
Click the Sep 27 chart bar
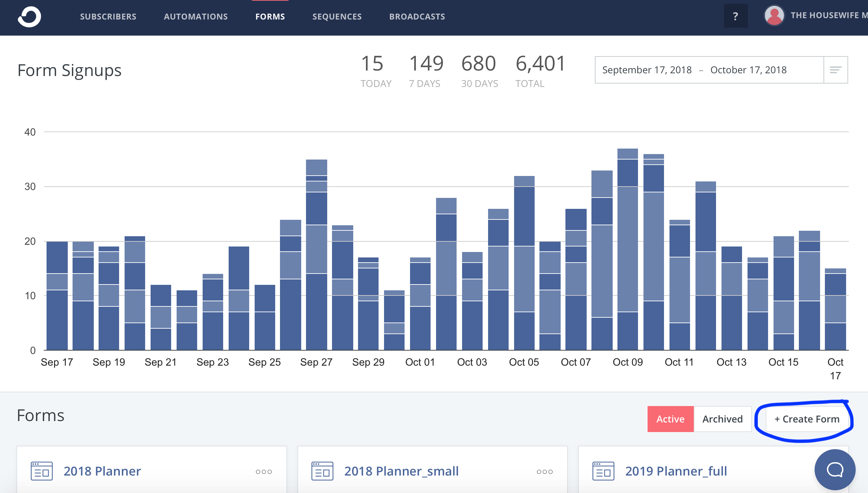(316, 255)
